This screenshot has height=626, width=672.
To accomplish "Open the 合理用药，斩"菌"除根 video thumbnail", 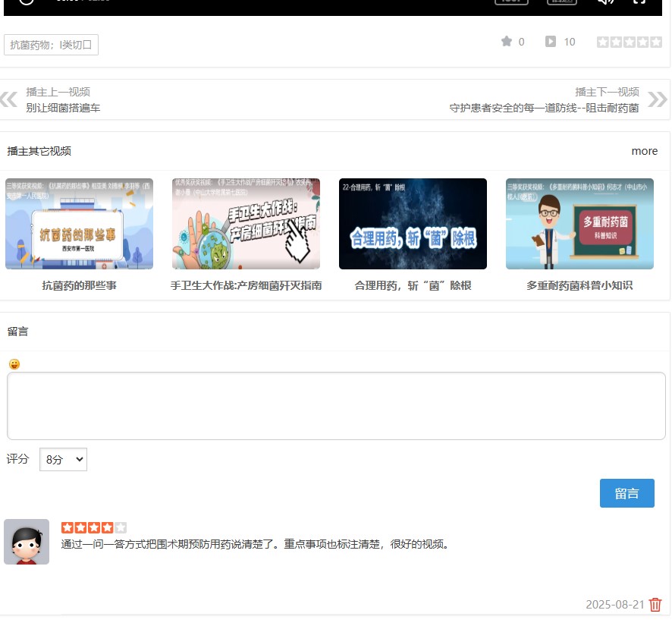I will pos(413,223).
